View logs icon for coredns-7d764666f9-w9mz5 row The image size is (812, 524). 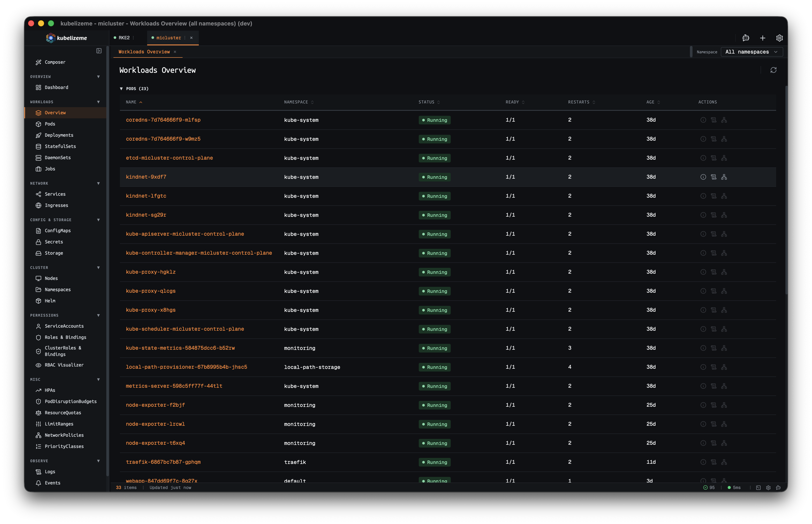714,139
